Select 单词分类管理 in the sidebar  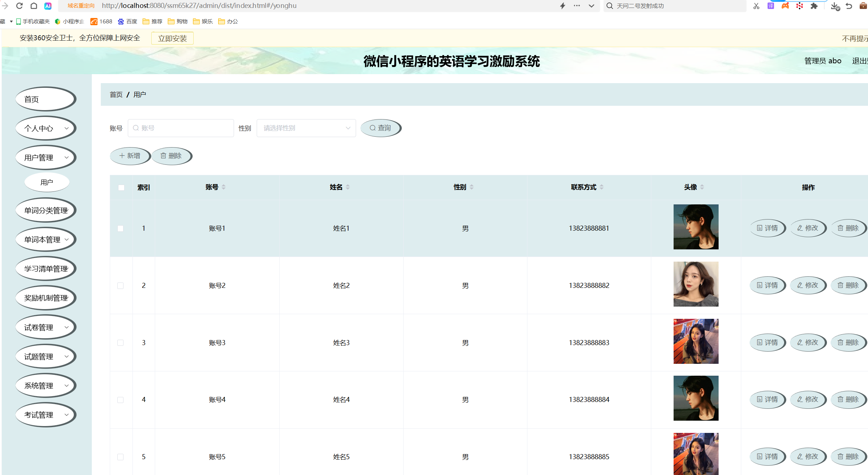(x=45, y=210)
